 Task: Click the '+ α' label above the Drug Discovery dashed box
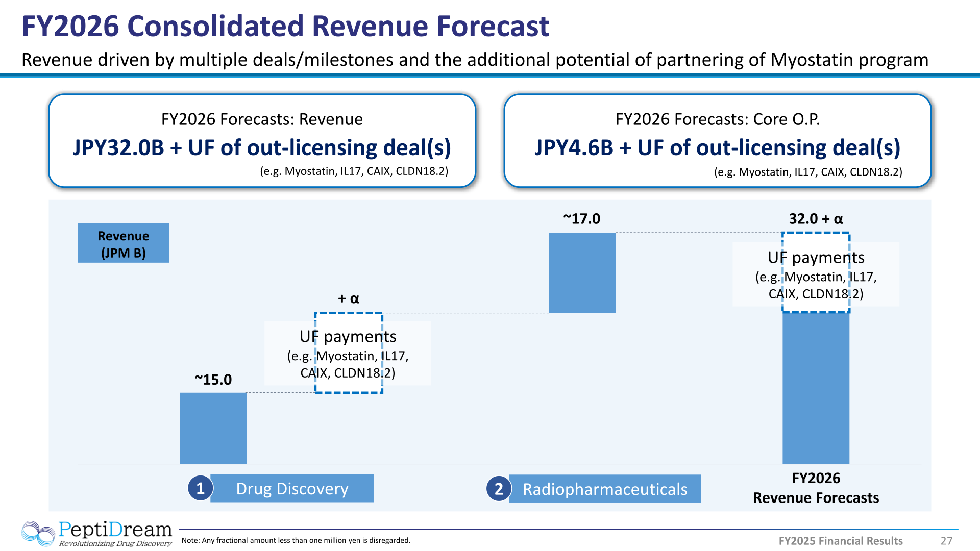(349, 298)
